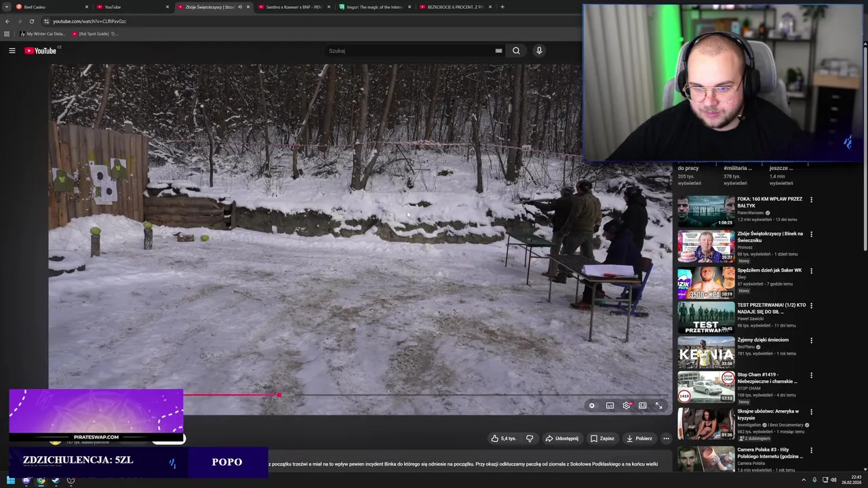Go back with the browser back arrow
The image size is (868, 488).
click(x=7, y=21)
